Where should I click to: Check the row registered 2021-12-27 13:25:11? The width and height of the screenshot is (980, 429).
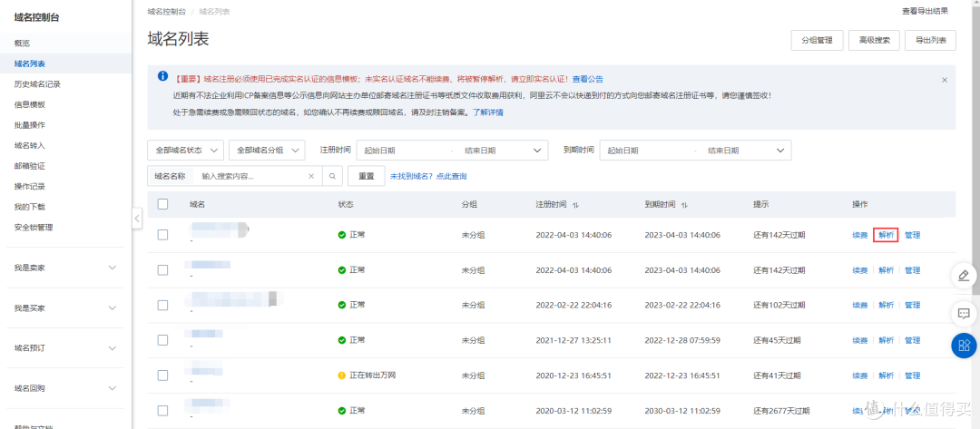[162, 340]
